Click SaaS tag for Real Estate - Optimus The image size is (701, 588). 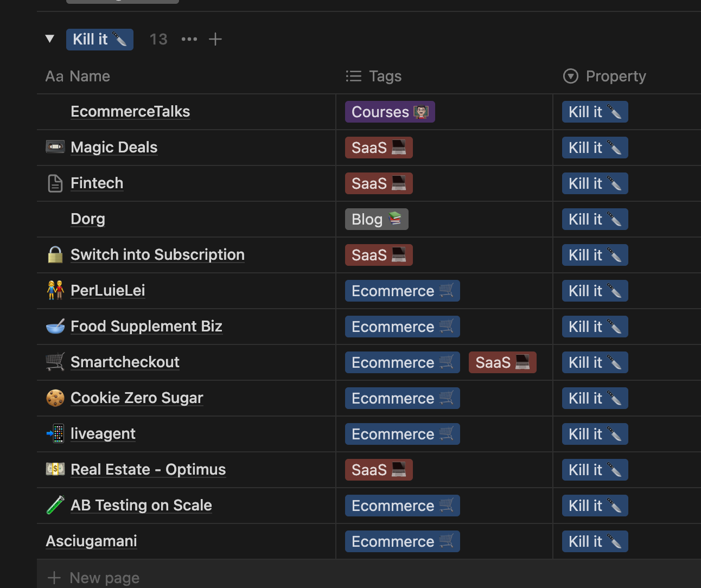coord(379,470)
